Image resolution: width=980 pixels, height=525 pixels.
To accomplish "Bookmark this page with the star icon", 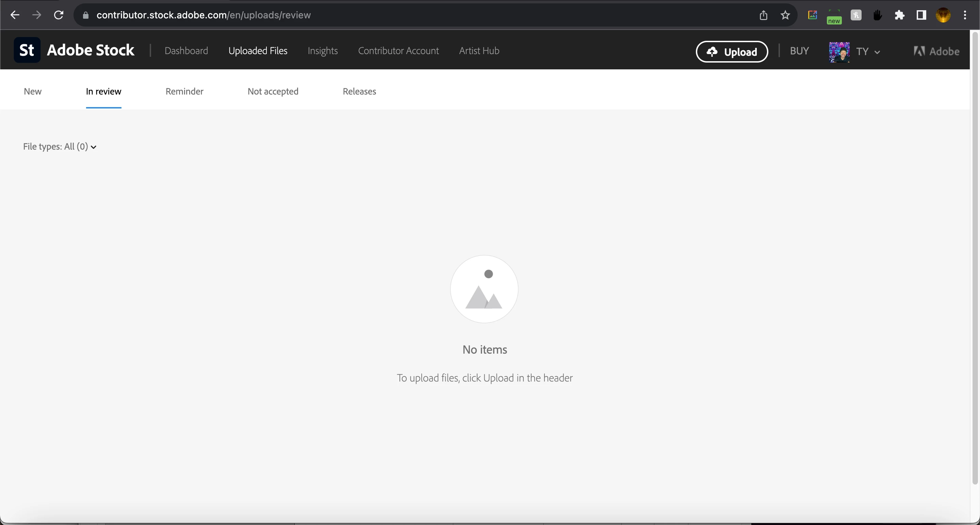I will click(785, 15).
